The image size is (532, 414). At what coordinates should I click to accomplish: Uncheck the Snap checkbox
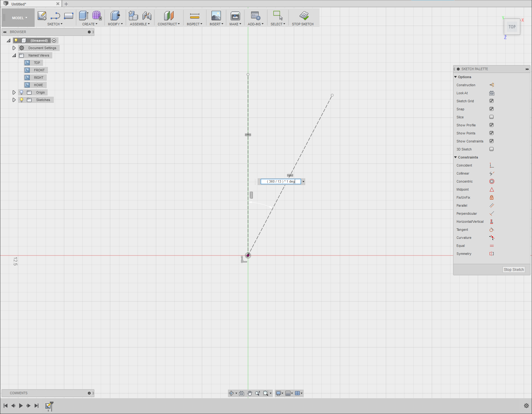[491, 109]
